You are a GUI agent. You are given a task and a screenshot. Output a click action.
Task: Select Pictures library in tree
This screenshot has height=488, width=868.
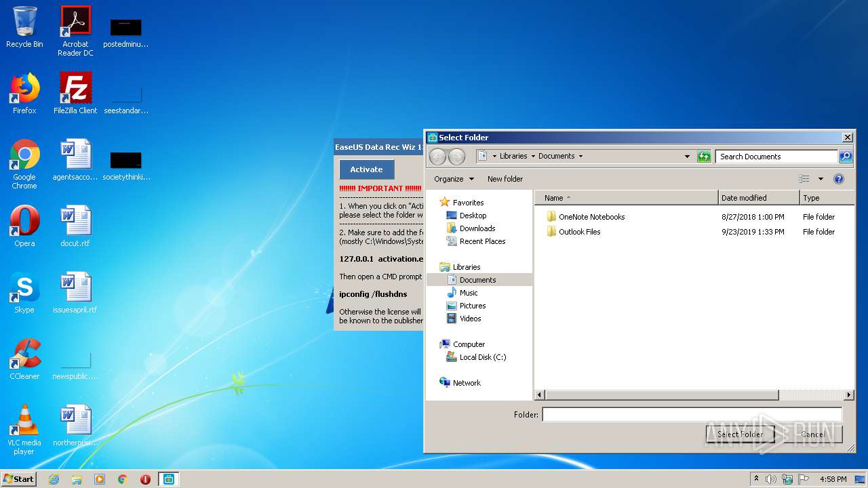pos(465,306)
